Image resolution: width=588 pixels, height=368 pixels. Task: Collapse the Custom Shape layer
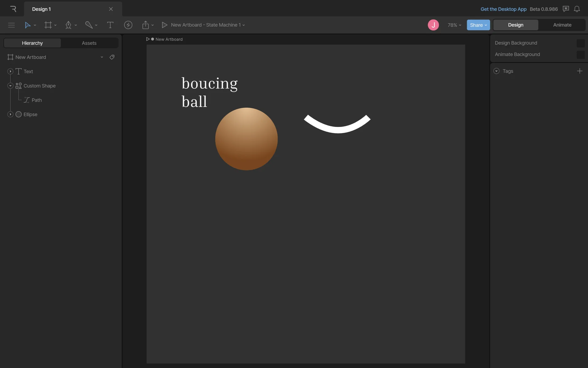[10, 86]
